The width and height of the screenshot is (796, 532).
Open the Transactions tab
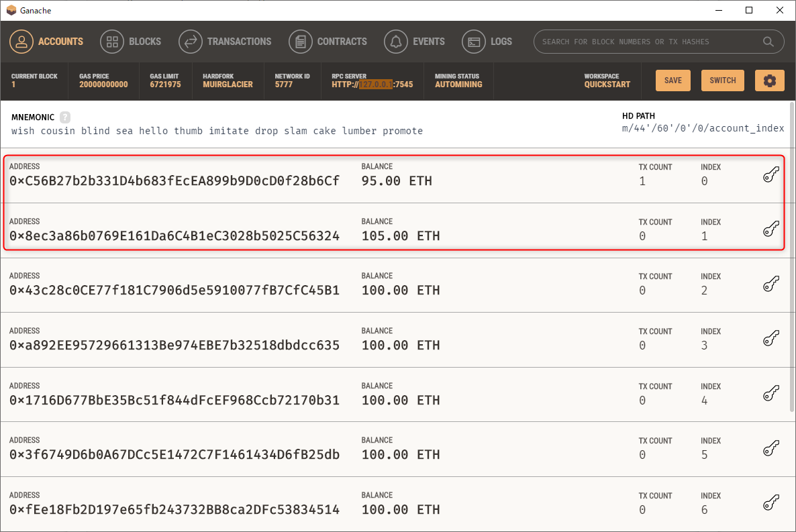click(226, 42)
